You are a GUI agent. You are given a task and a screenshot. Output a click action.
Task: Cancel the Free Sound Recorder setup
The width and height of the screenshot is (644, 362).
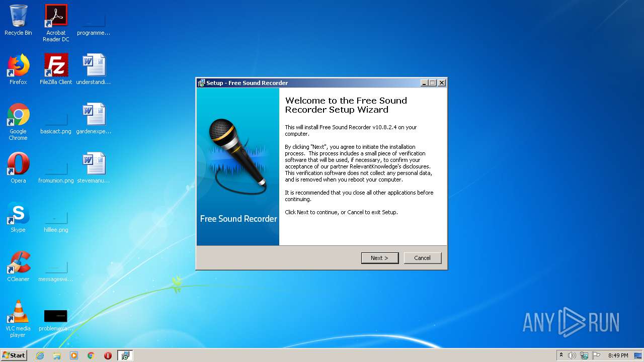pos(423,258)
